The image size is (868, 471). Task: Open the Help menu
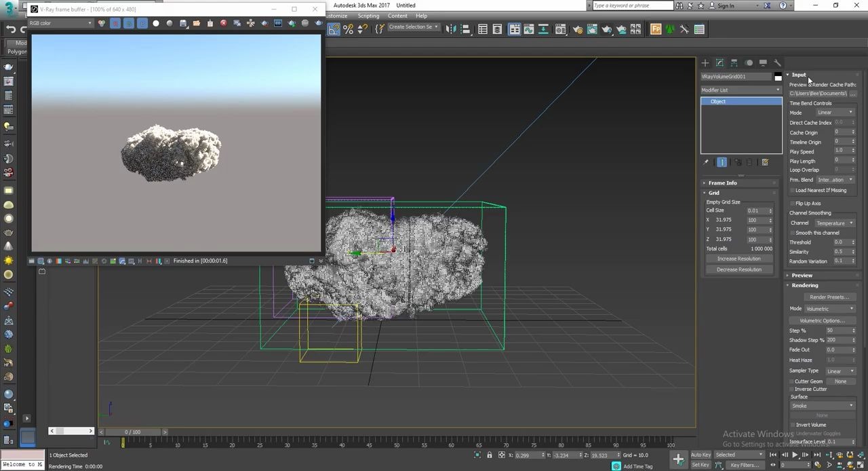tap(421, 16)
